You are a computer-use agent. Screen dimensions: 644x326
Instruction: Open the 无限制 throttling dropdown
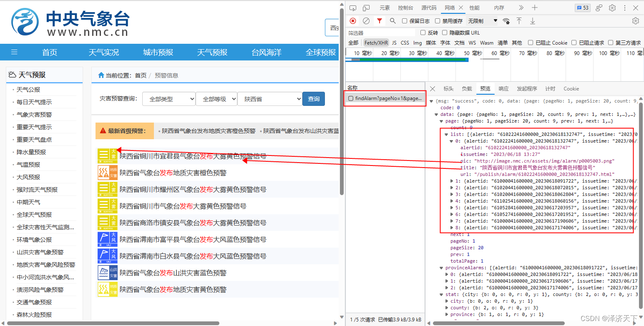(x=483, y=21)
